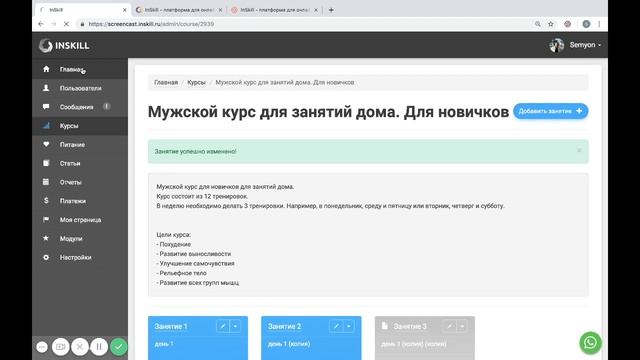This screenshot has height=360, width=640.
Task: Click the Сообщения unread count badge
Action: coord(107,107)
